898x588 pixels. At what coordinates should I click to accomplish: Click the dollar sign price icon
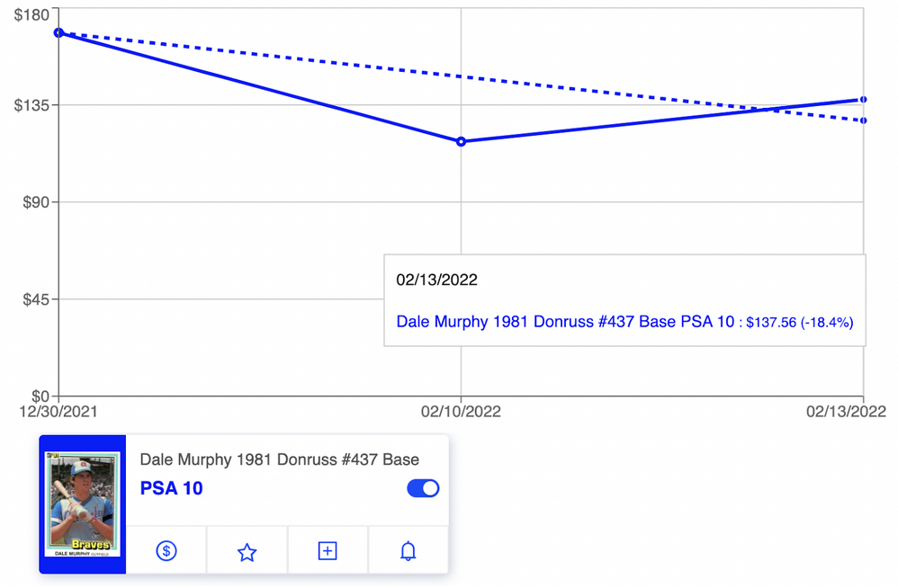[x=166, y=551]
